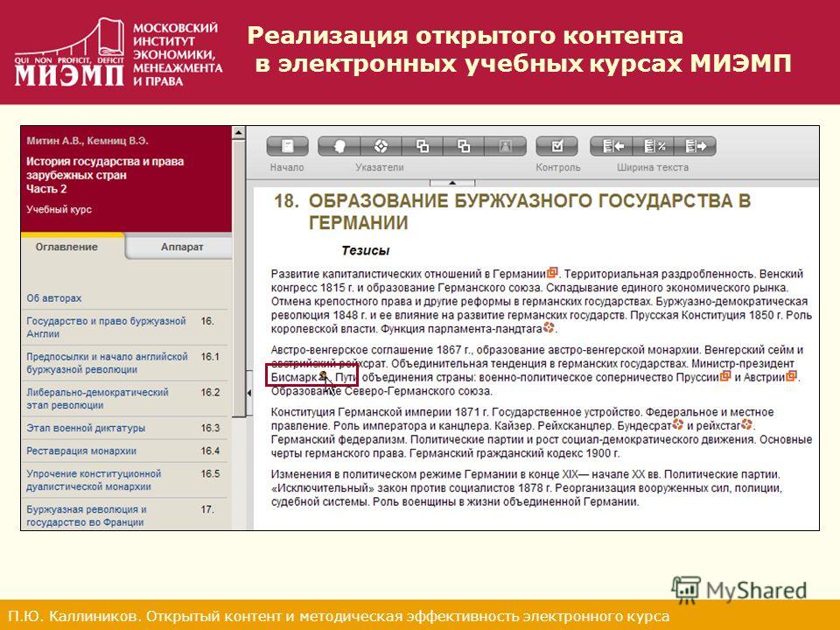
Task: Click the slide title Реализация открытого контента
Action: (x=519, y=49)
